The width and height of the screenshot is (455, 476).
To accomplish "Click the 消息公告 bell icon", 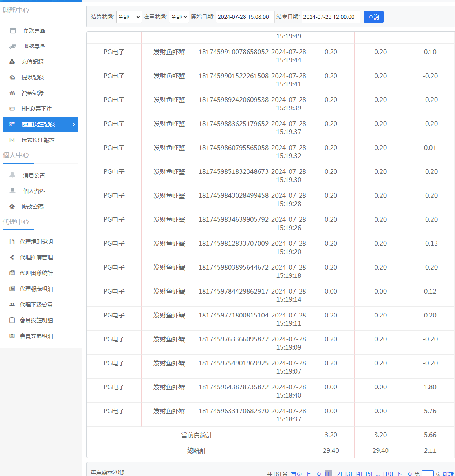I will click(x=13, y=175).
